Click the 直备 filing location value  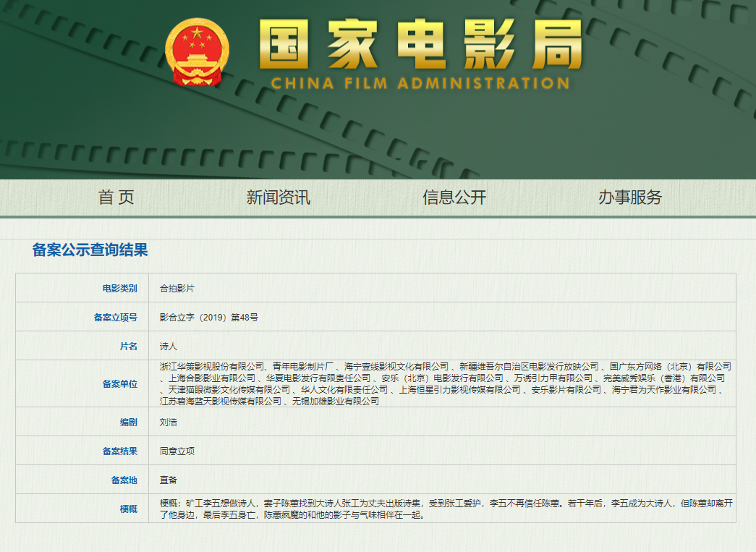tap(169, 480)
